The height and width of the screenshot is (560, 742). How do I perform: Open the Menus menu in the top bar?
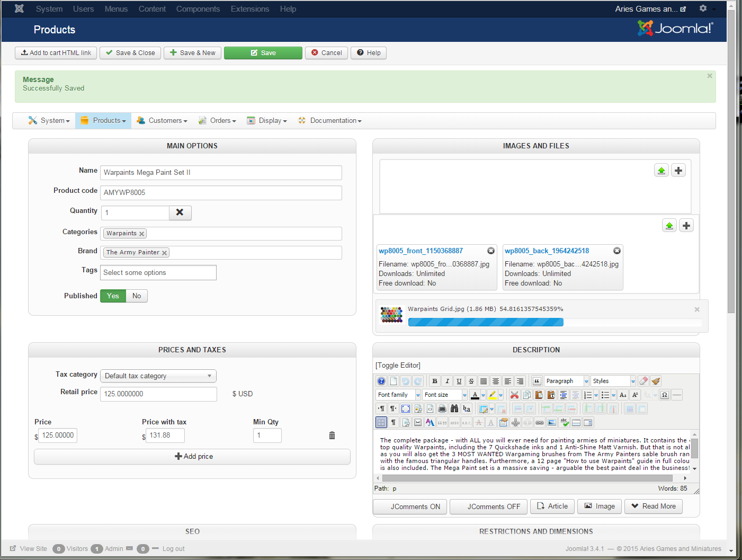(116, 9)
